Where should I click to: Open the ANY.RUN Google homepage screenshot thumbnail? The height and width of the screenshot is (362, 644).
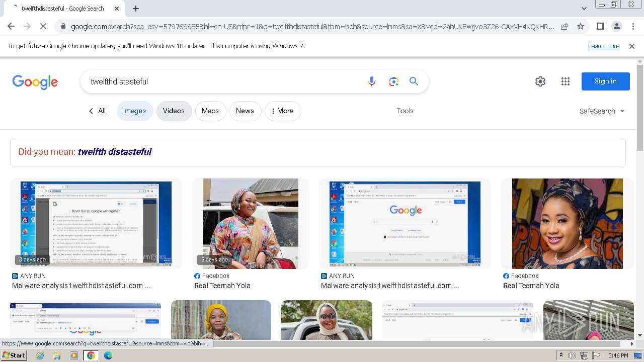point(405,224)
